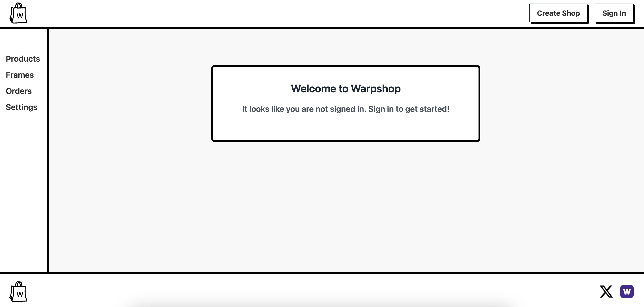Expand the Orders sidebar section
The image size is (644, 307).
pyautogui.click(x=18, y=91)
